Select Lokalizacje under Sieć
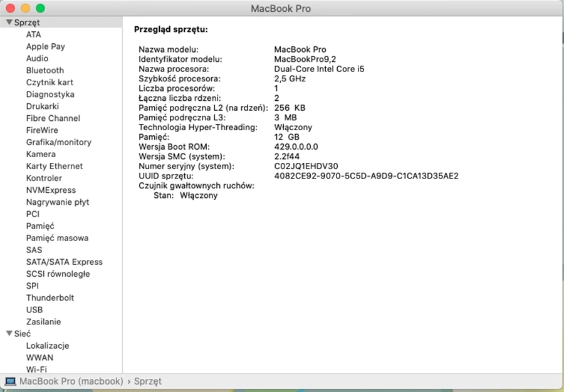This screenshot has width=564, height=392. coord(48,346)
